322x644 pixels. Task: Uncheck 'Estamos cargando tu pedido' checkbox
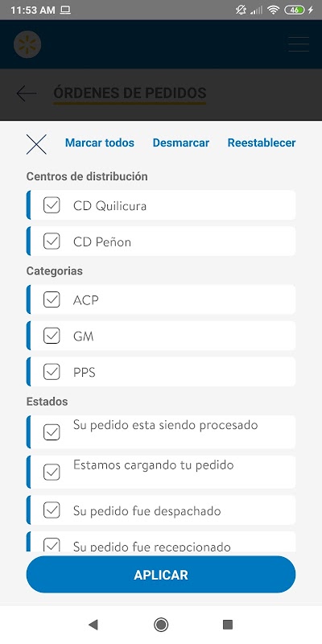click(x=52, y=473)
